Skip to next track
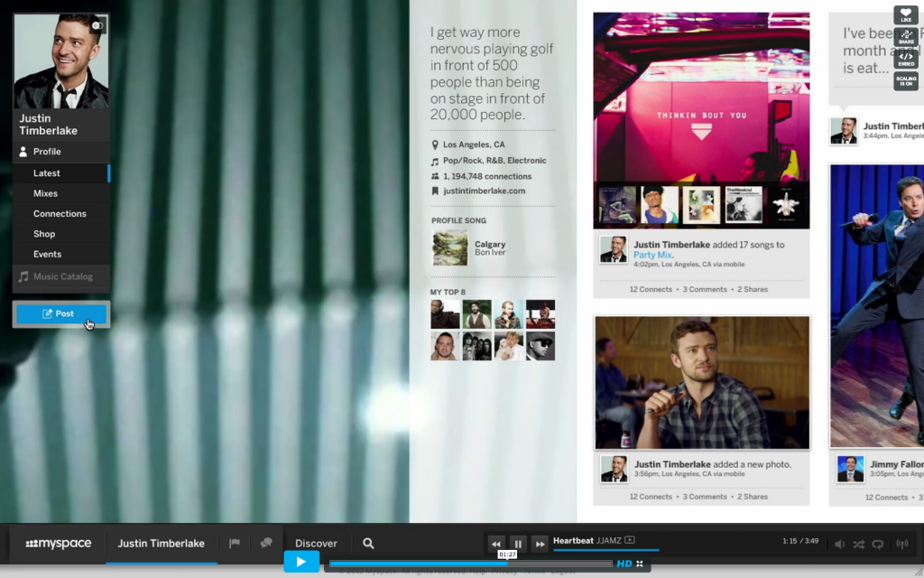Image resolution: width=924 pixels, height=578 pixels. click(x=540, y=545)
